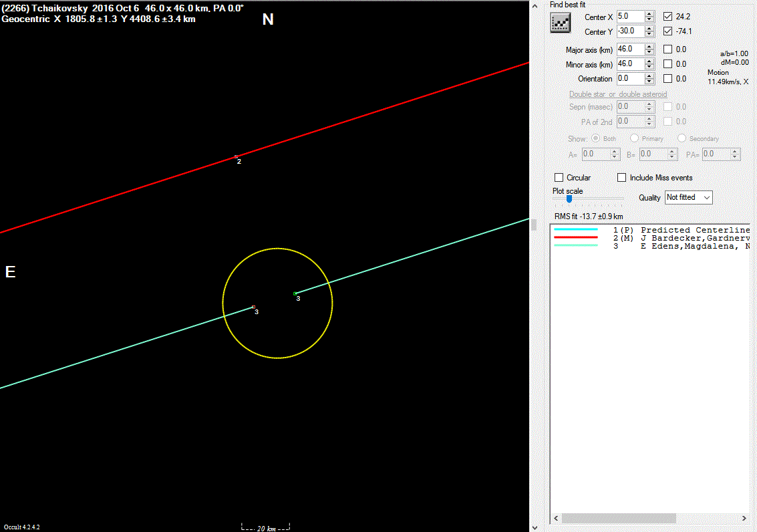The width and height of the screenshot is (757, 532).
Task: Click in the Minor axis input field
Action: [x=630, y=64]
